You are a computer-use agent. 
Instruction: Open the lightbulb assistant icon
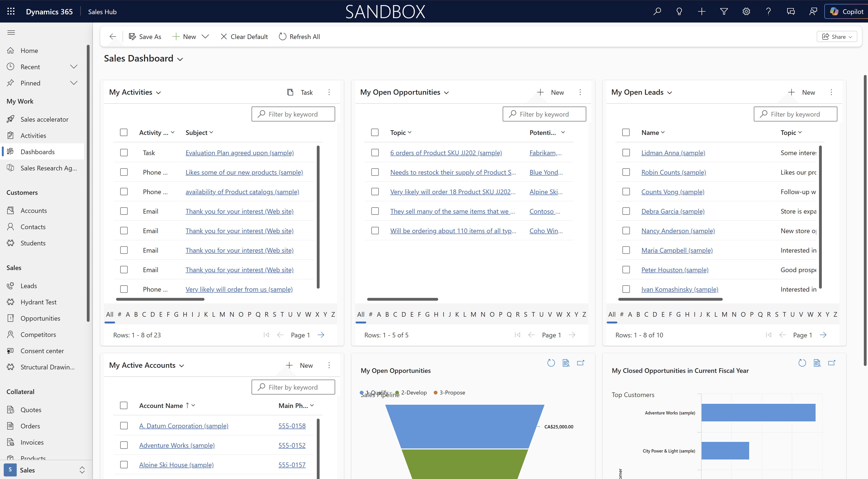click(679, 11)
